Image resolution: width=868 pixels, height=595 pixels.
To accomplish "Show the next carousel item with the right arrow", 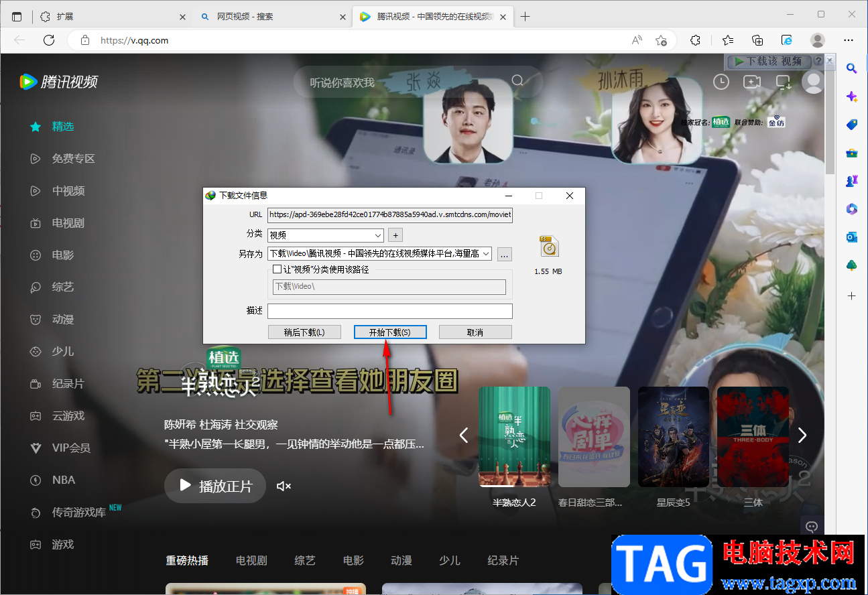I will click(802, 435).
